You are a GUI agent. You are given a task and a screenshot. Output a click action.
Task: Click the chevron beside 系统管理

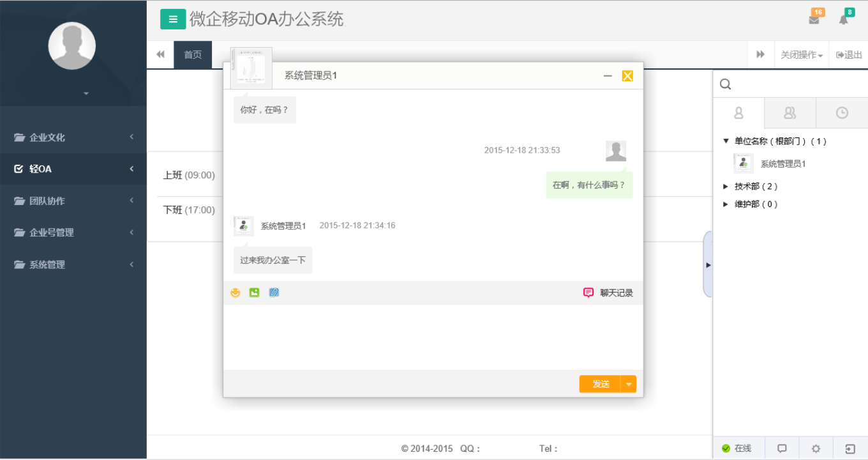click(x=131, y=264)
